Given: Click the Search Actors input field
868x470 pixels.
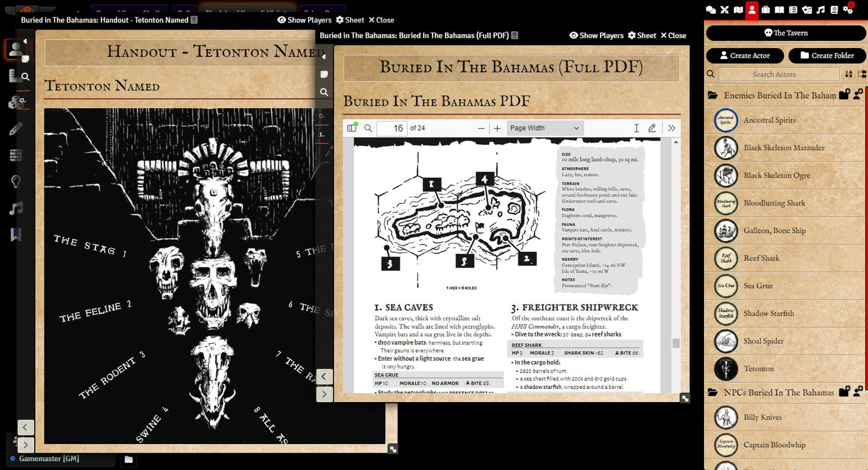Looking at the screenshot, I should 778,74.
